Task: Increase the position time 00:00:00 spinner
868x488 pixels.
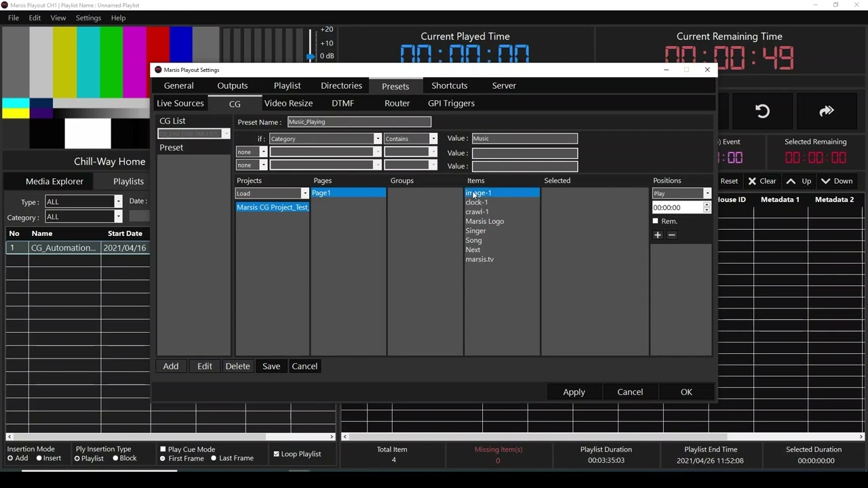Action: (707, 205)
